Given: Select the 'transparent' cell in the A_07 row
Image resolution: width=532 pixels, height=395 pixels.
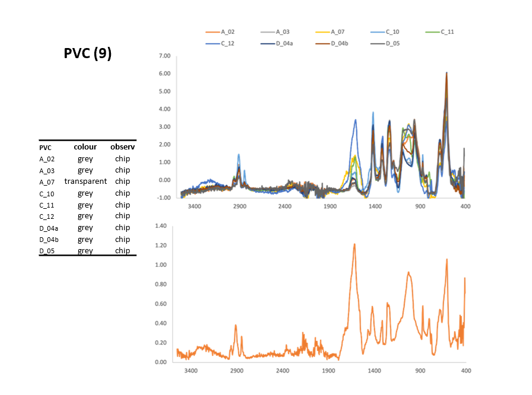Looking at the screenshot, I should (85, 181).
